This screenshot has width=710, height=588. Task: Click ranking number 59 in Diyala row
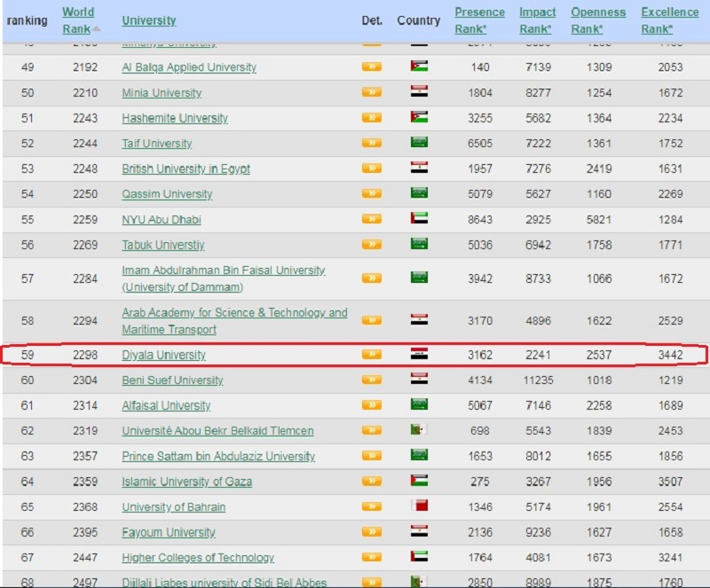[x=28, y=355]
